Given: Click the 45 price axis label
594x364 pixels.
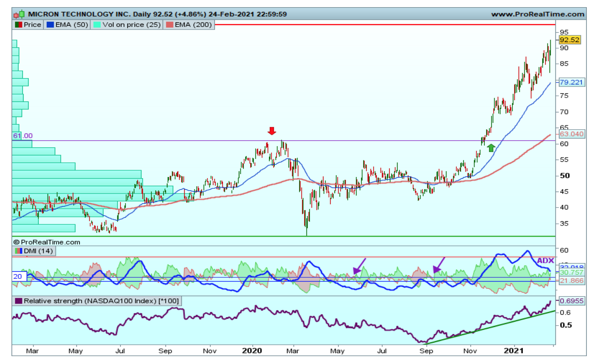Looking at the screenshot, I should pos(564,192).
